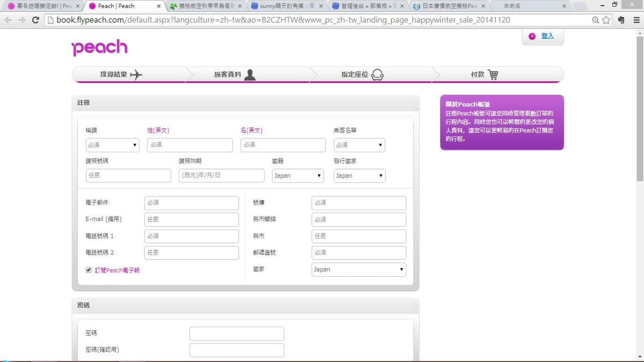Go back using the browser back arrow
The width and height of the screenshot is (644, 362).
9,20
